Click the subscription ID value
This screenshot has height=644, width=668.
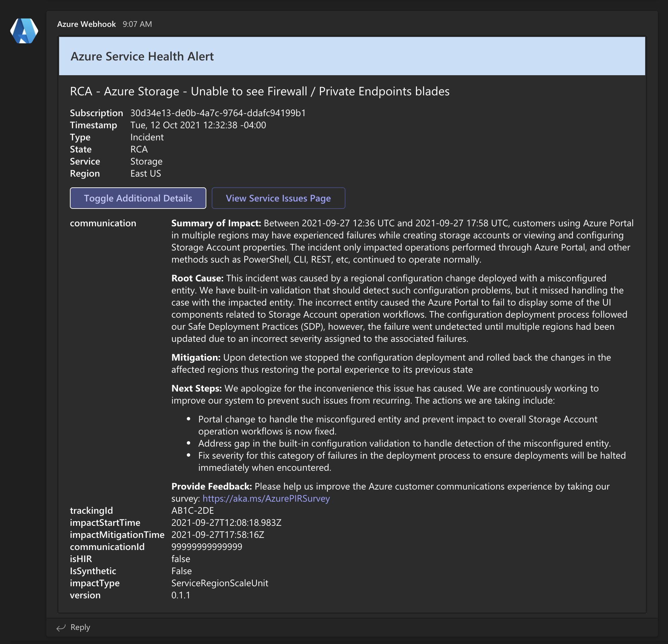(218, 113)
